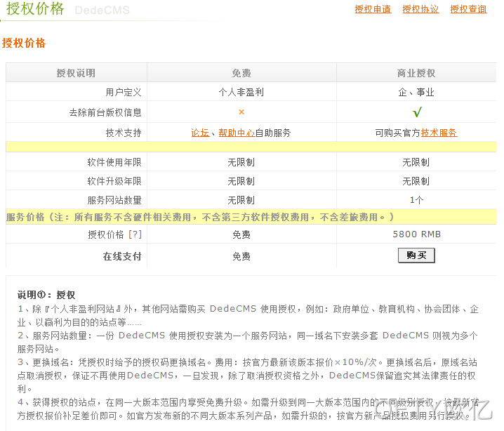
Task: Click the 软件使用年限 row label
Action: [x=114, y=162]
